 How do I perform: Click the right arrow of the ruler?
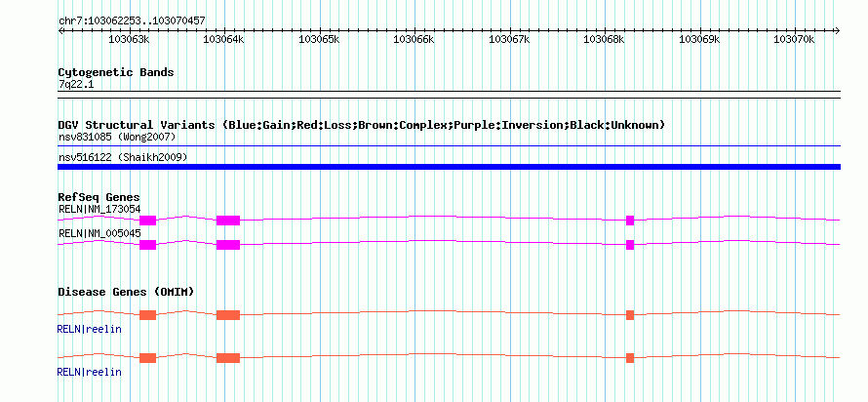pyautogui.click(x=837, y=30)
